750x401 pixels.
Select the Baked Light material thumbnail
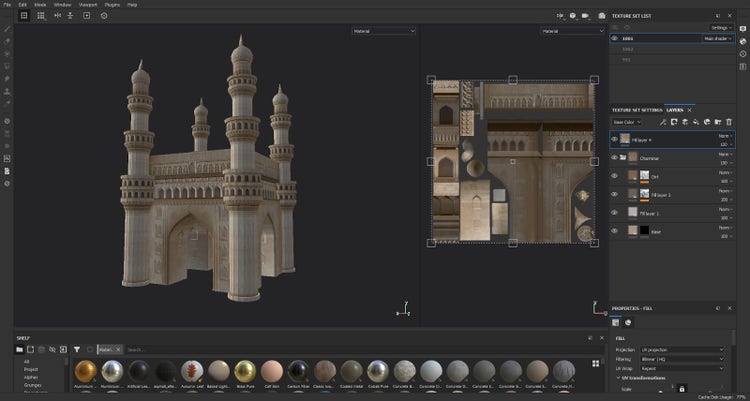point(218,371)
